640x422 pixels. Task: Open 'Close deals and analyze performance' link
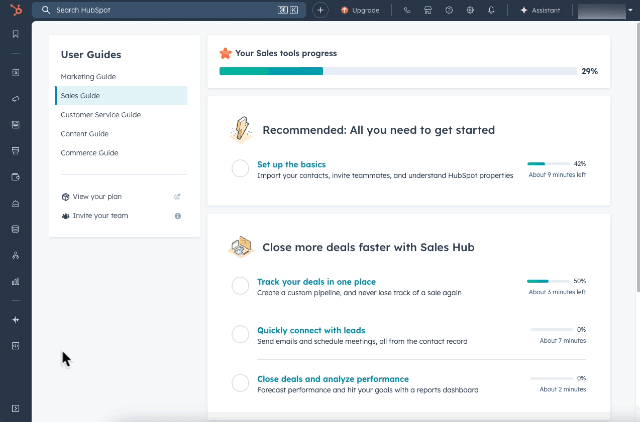[332, 379]
